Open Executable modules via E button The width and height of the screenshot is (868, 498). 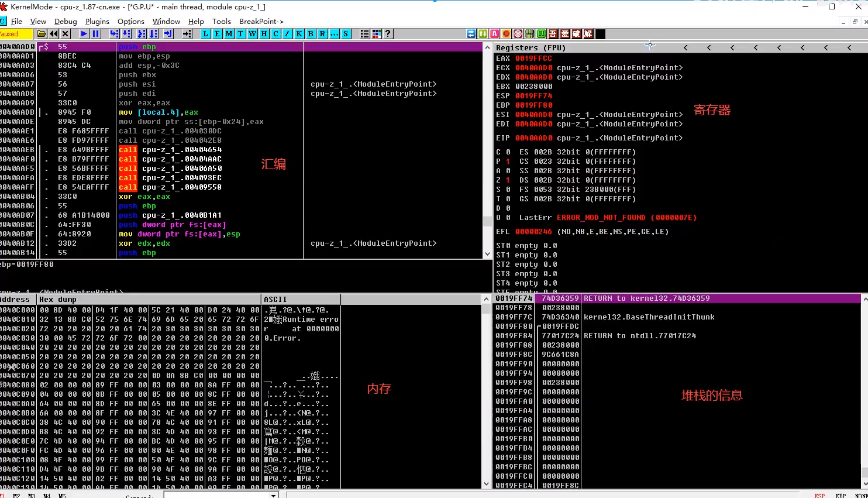(x=217, y=34)
